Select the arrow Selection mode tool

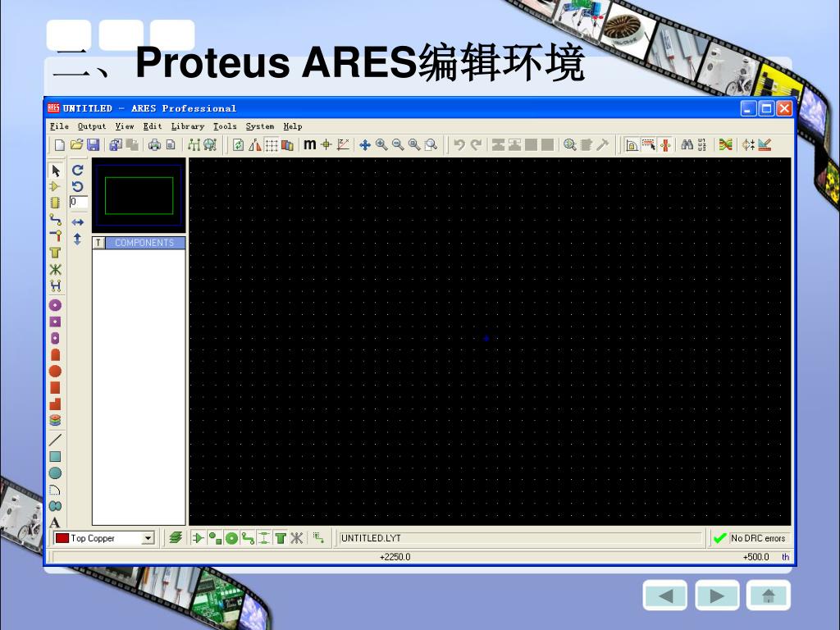[55, 171]
